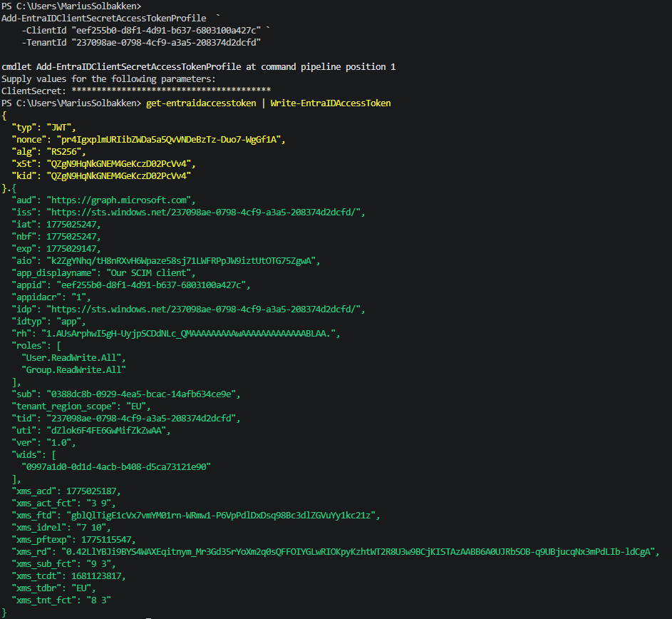Click the sub claim GUID value

[x=144, y=394]
